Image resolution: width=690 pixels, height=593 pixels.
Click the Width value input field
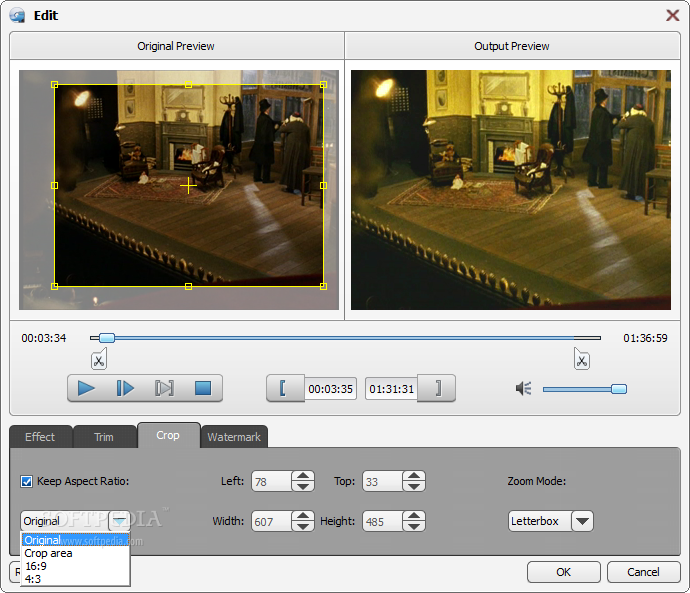[x=272, y=521]
